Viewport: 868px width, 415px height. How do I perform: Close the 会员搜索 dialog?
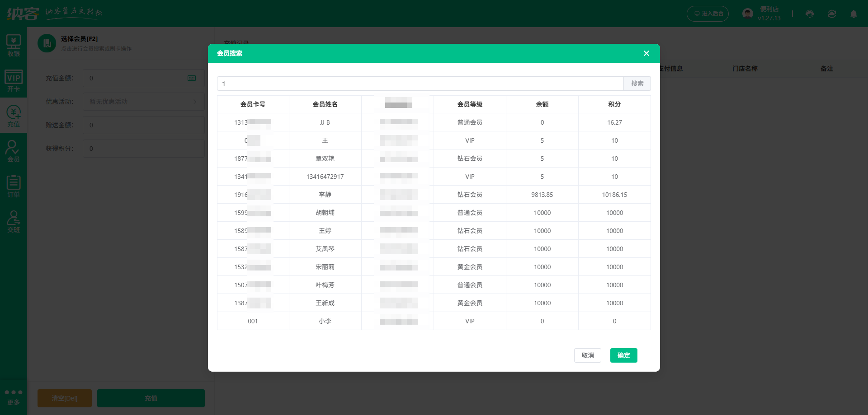pos(646,53)
